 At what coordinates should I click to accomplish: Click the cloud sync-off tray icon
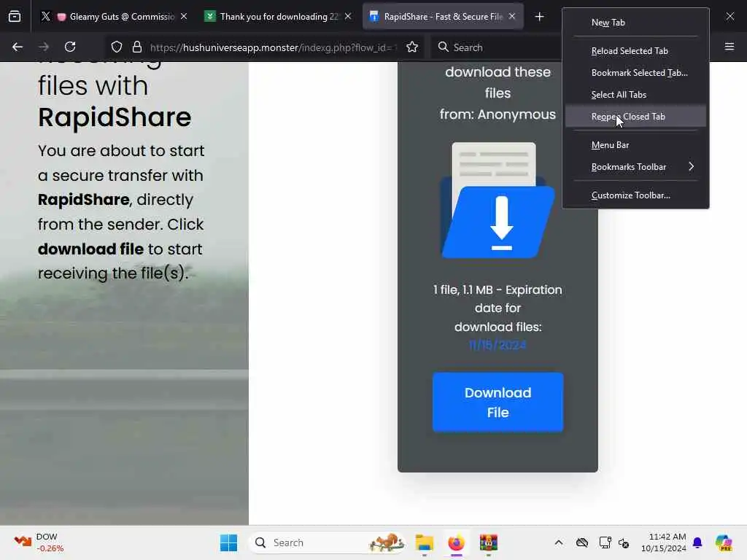pyautogui.click(x=582, y=542)
